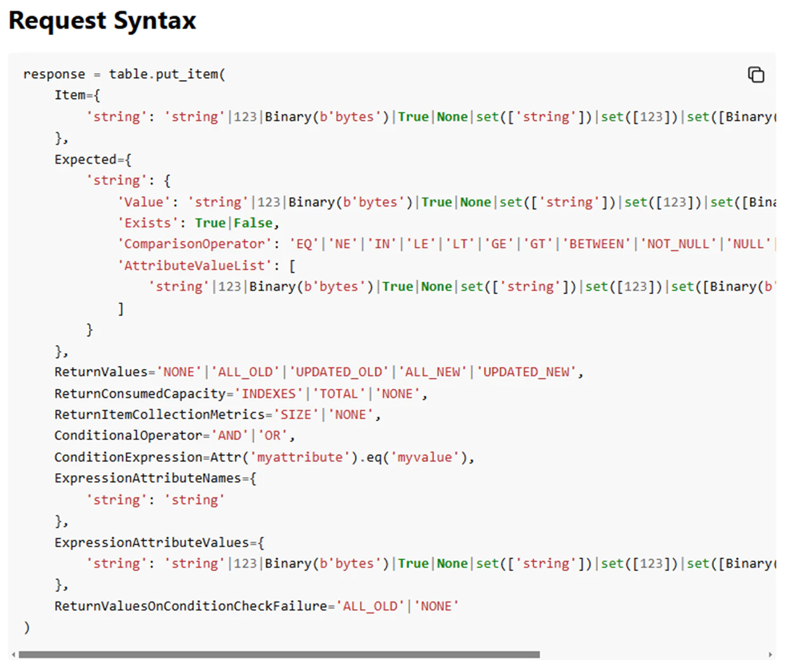Click the 'ReturnItemCollectionMetrics=' parameter name

(163, 414)
